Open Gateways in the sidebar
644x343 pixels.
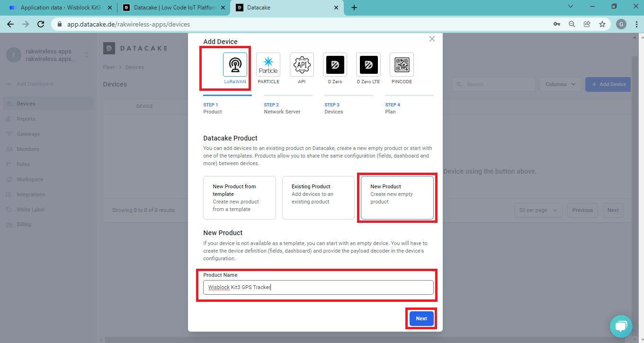tap(28, 134)
